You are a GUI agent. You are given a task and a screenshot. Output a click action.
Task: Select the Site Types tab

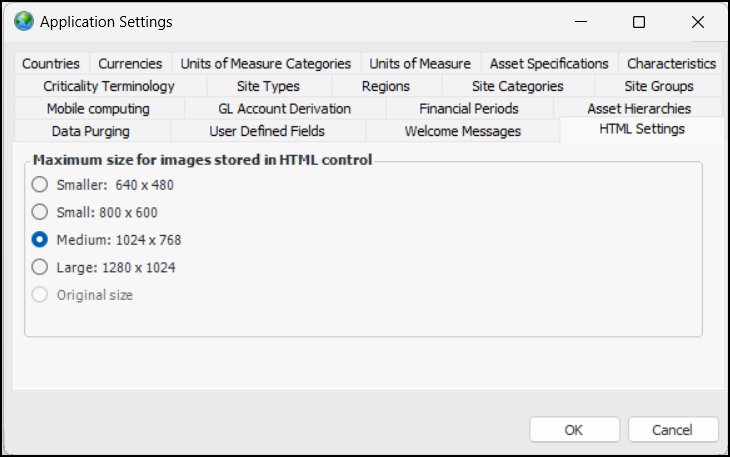[268, 86]
